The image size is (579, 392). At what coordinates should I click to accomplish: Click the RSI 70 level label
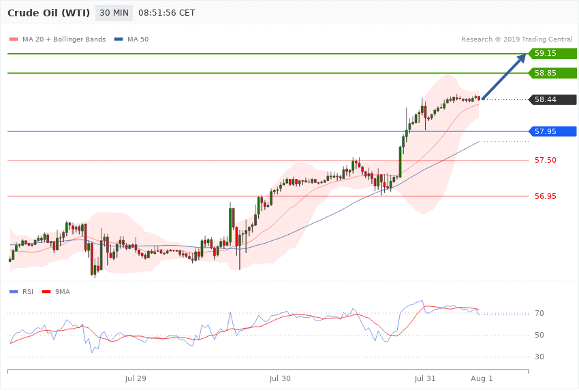coord(539,313)
